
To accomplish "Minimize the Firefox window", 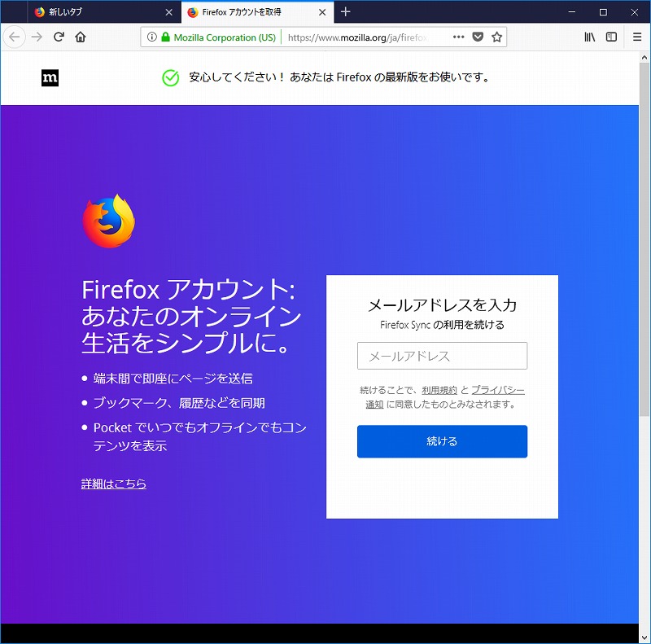I will (572, 12).
